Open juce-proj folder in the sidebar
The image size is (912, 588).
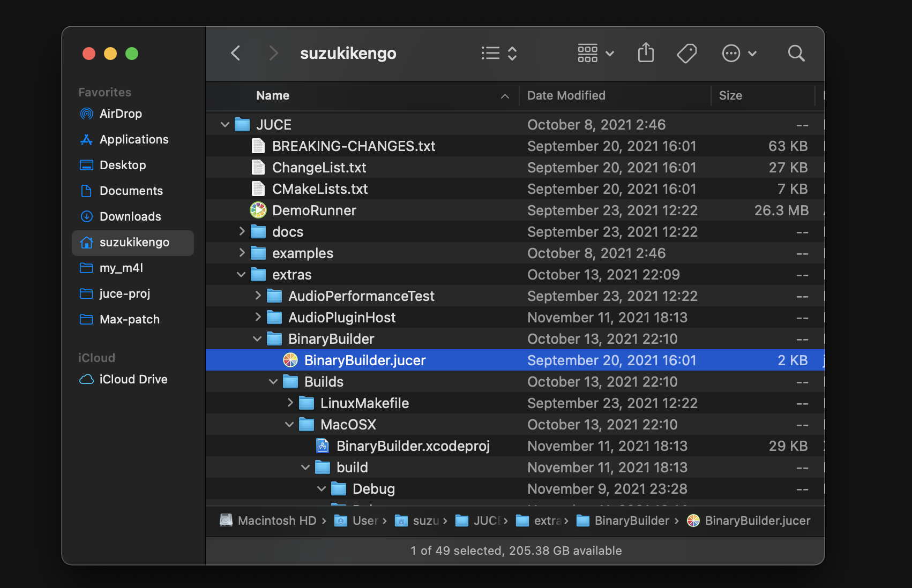132,293
